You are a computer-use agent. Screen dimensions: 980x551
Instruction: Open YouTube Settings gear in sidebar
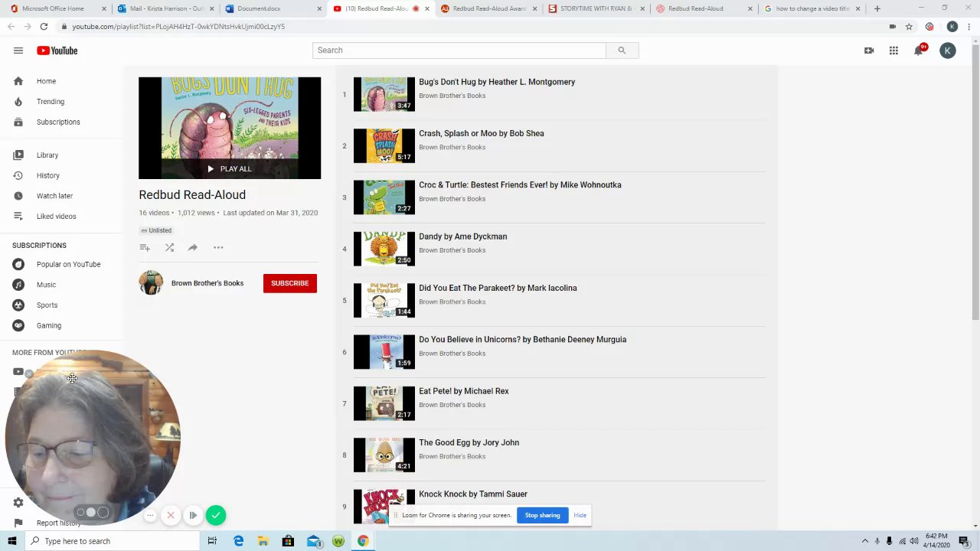pyautogui.click(x=18, y=503)
